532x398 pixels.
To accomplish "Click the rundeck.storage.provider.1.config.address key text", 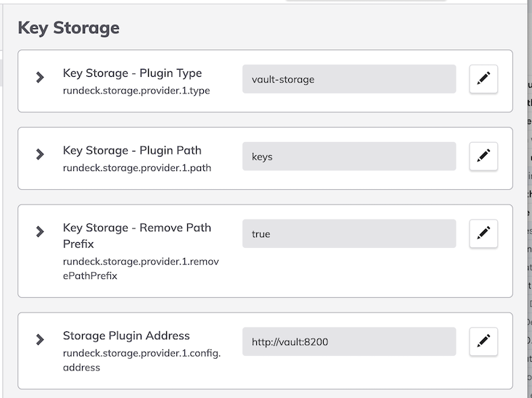I will pyautogui.click(x=142, y=360).
